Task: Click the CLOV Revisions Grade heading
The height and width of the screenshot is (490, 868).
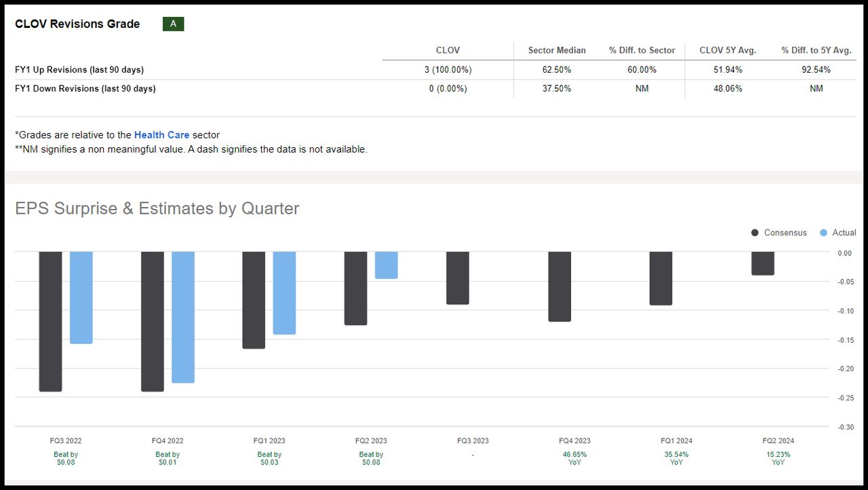Action: 77,24
